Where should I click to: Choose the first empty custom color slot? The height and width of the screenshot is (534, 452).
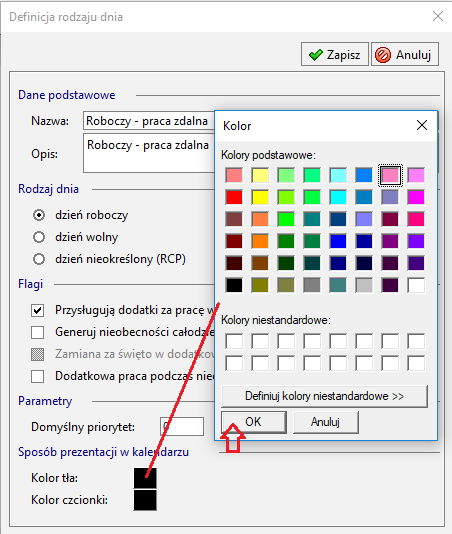click(x=234, y=341)
